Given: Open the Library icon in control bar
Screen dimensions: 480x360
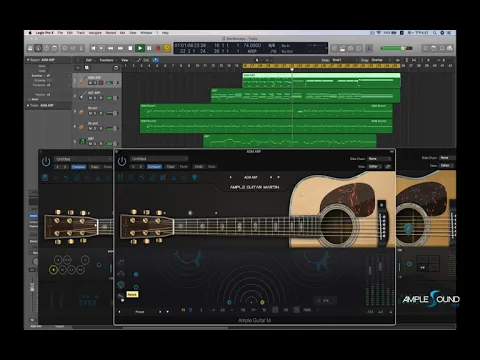Looking at the screenshot, I should [30, 48].
